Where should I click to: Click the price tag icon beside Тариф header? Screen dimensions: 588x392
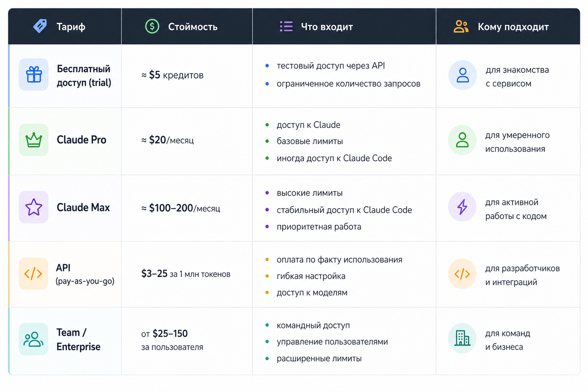coord(40,26)
